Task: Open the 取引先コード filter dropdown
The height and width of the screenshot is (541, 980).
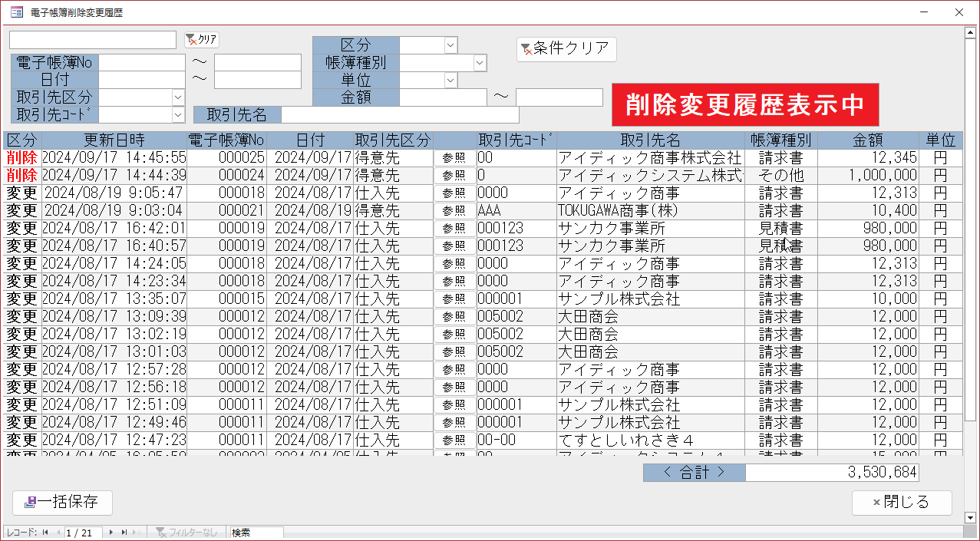Action: [178, 114]
